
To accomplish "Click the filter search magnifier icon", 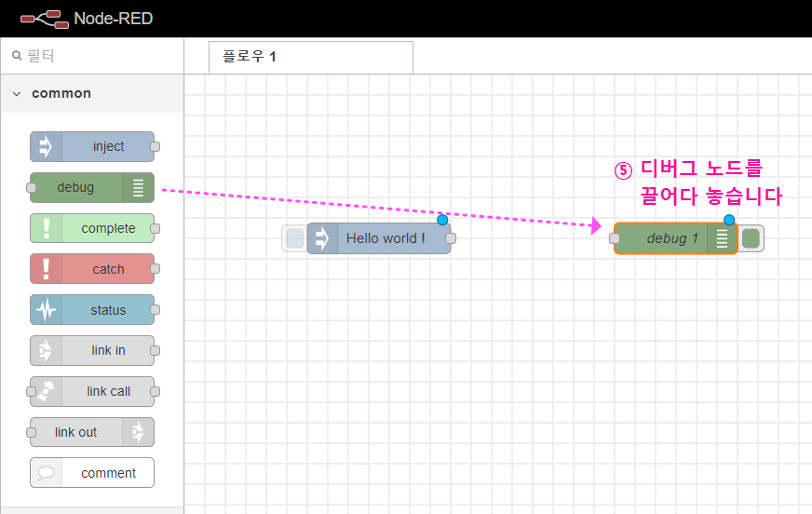I will tap(17, 55).
